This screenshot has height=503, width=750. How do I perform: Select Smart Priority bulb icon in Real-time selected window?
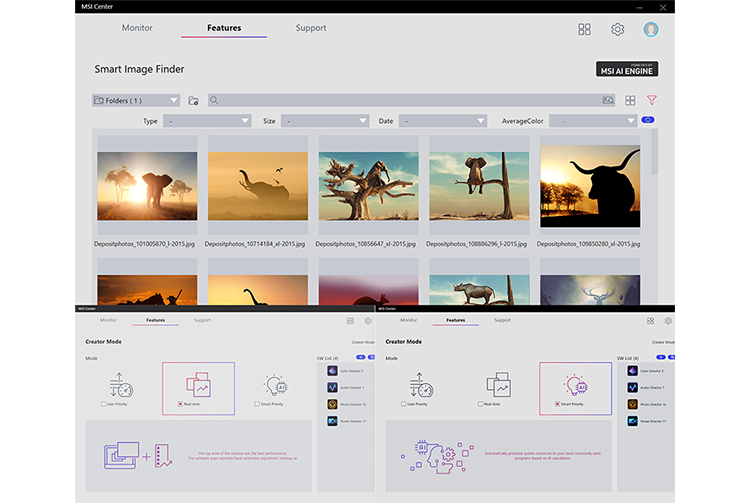[x=276, y=385]
